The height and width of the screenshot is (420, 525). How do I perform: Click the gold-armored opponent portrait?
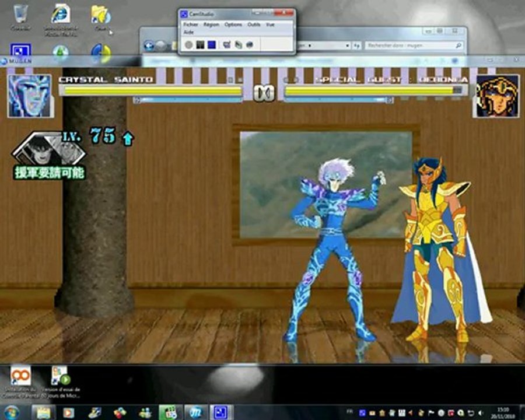click(x=497, y=96)
